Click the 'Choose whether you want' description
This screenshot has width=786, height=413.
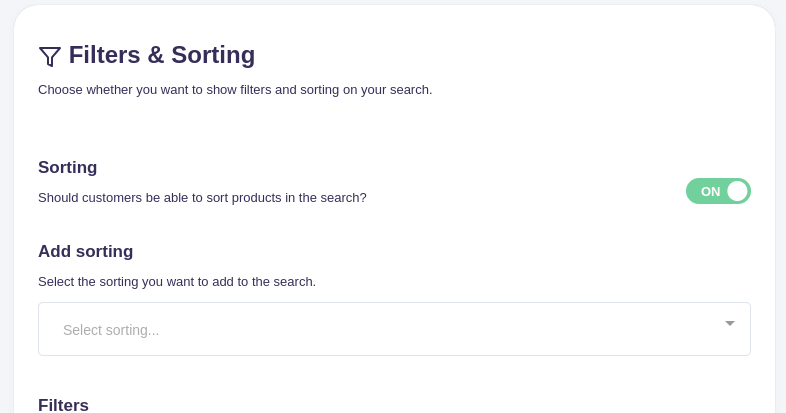(235, 90)
